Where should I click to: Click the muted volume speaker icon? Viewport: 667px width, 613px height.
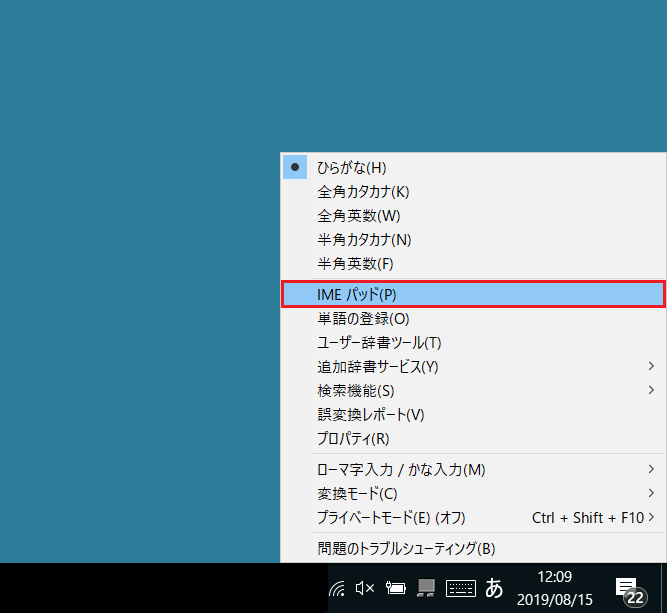pyautogui.click(x=365, y=588)
